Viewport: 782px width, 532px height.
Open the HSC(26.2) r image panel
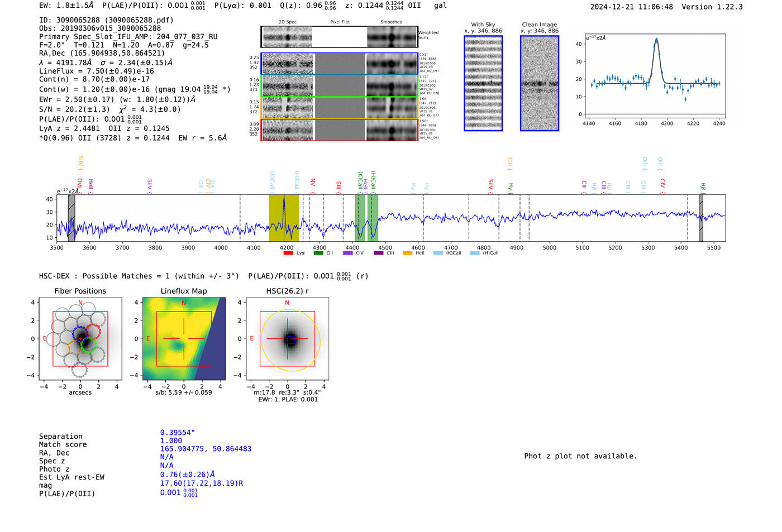[x=287, y=339]
